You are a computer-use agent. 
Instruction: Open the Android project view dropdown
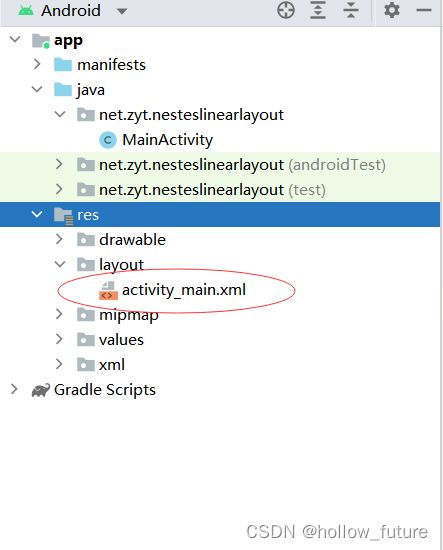pyautogui.click(x=122, y=11)
